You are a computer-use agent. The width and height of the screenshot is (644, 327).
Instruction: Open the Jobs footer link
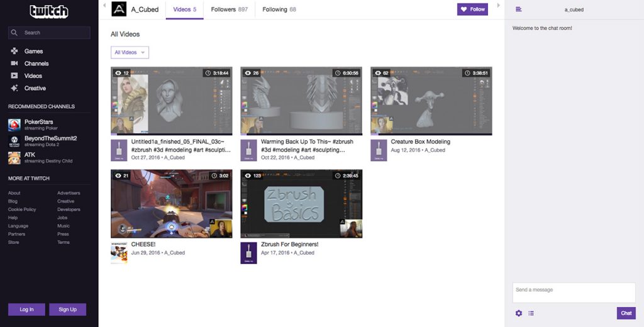click(x=62, y=218)
